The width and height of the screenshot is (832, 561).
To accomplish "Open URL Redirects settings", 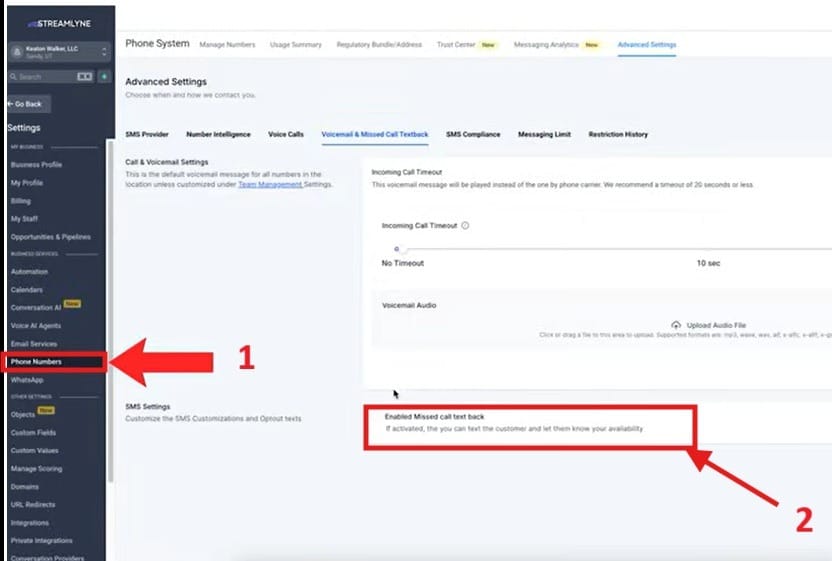I will 32,505.
